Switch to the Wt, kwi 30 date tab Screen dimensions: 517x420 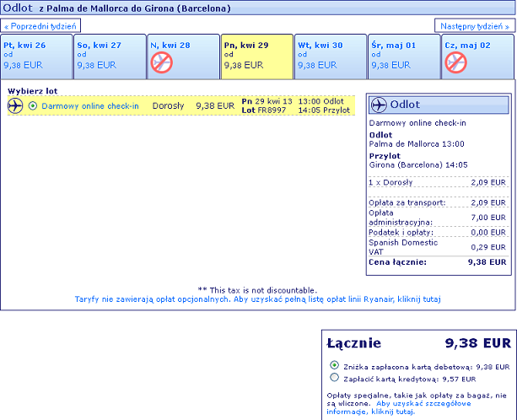(331, 57)
